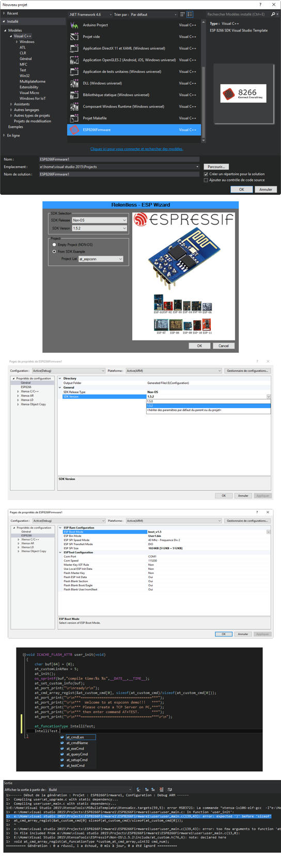Expand the En ligne section
This screenshot has height=868, width=281.
(x=5, y=135)
